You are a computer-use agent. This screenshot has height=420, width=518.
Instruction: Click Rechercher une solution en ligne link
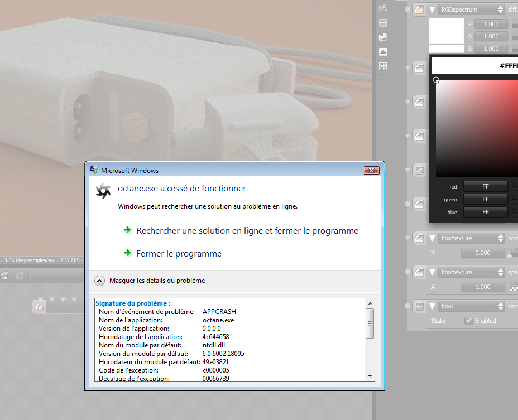(247, 230)
